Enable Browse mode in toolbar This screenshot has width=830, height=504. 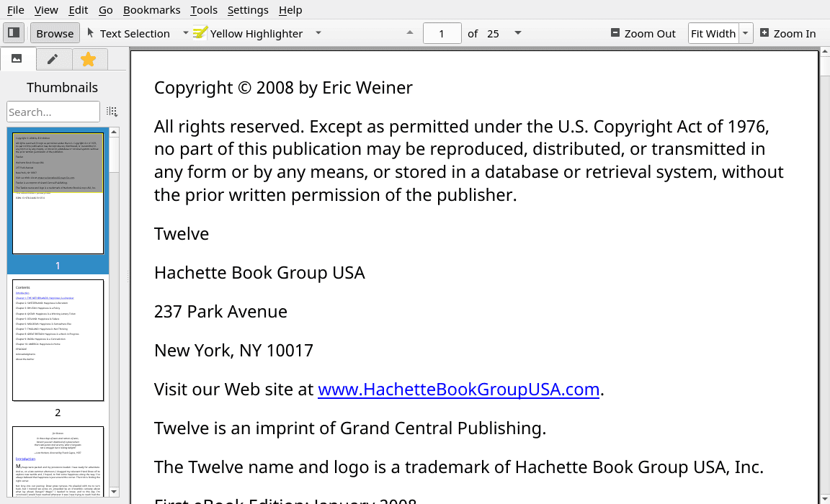55,33
